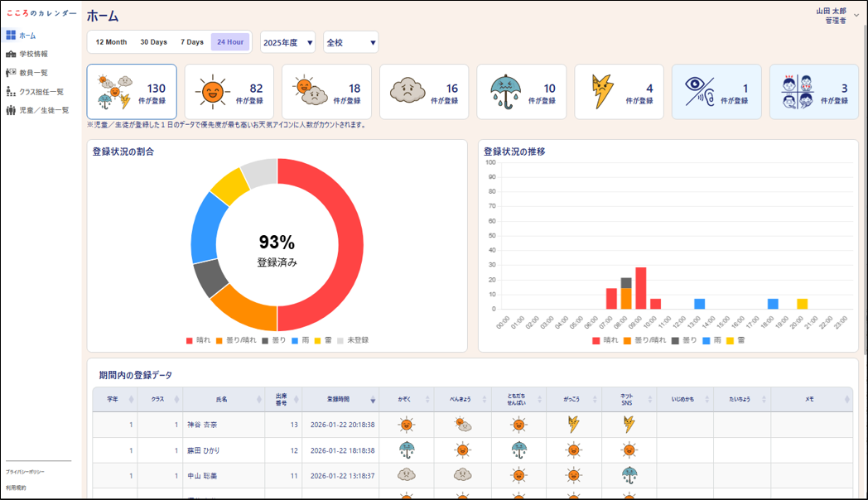868x500 pixels.
Task: Click the thunder lightning icon card
Action: coord(619,92)
